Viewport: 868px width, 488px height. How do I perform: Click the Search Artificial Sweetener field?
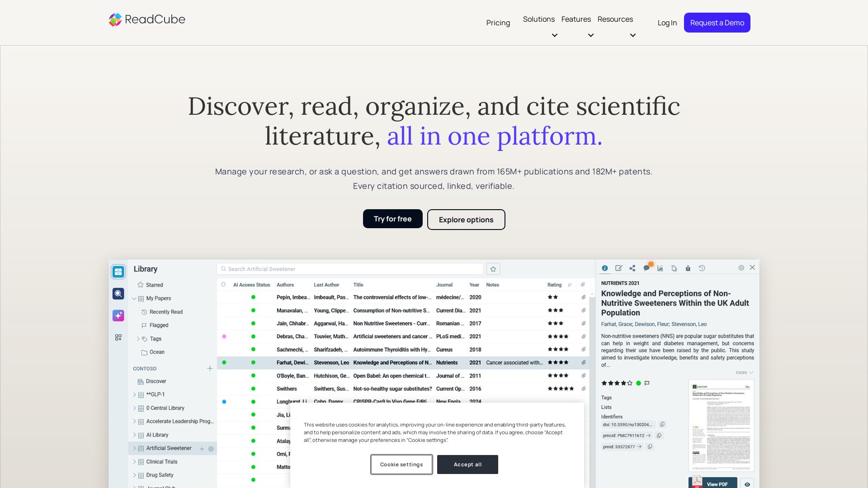[350, 269]
